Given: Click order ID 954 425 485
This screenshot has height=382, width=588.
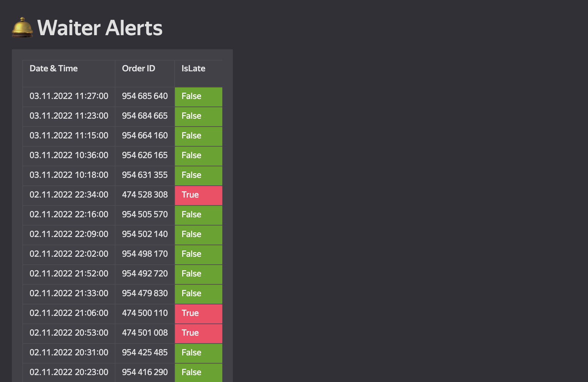Looking at the screenshot, I should pyautogui.click(x=145, y=353).
